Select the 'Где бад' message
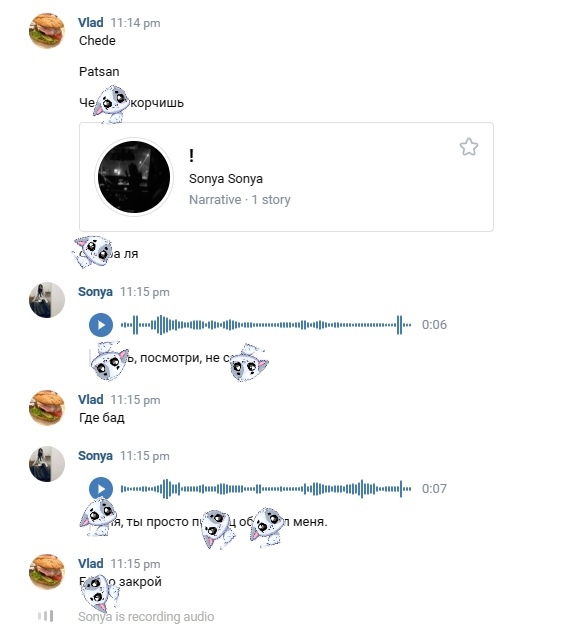 coord(102,418)
